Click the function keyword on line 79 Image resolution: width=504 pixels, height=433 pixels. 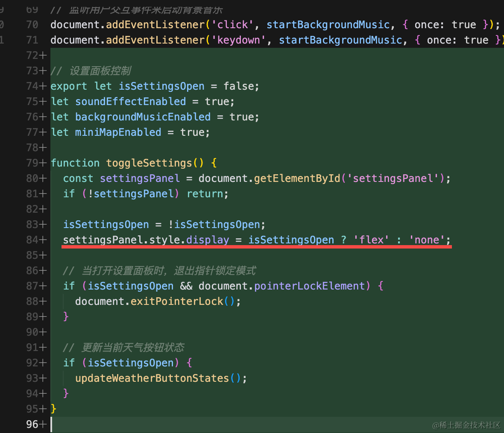click(75, 163)
